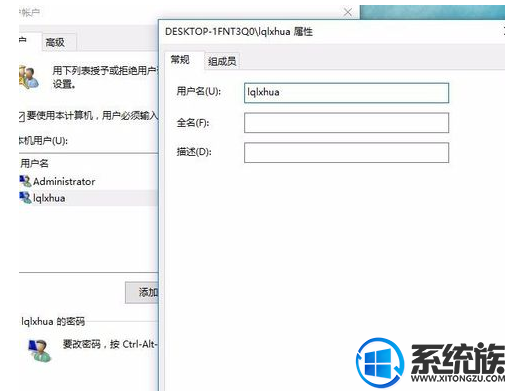The image size is (505, 391).
Task: Close the user accounts window
Action: coord(348,13)
